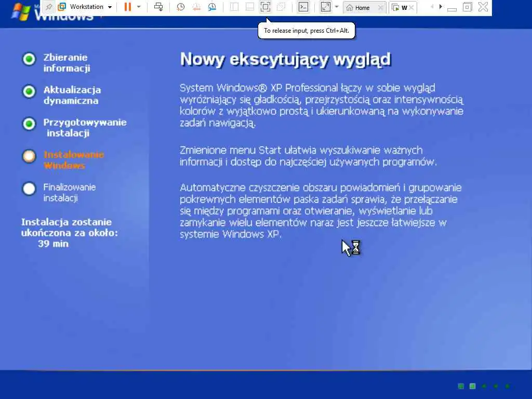The image size is (532, 399).
Task: Enter full screen mode icon
Action: (x=265, y=7)
